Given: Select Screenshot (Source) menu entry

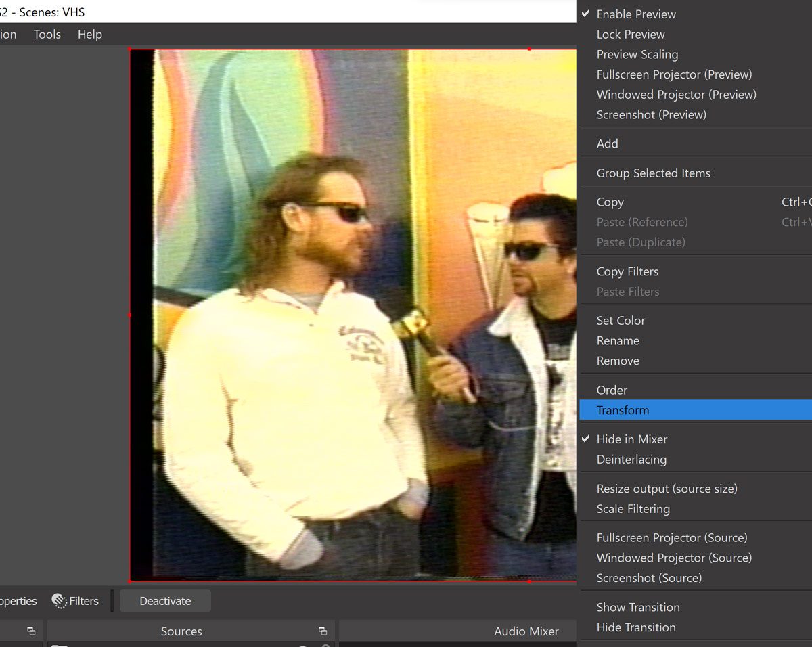Looking at the screenshot, I should tap(648, 578).
